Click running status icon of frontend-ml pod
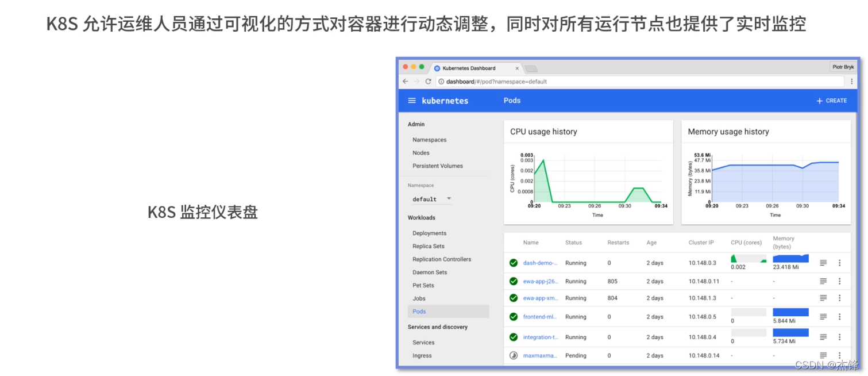868x376 pixels. (514, 317)
